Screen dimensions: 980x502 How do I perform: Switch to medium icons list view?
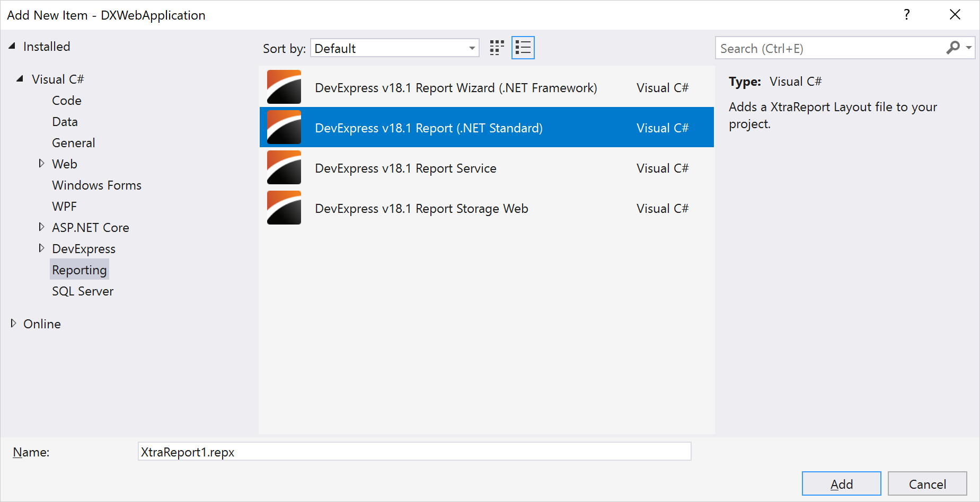pyautogui.click(x=523, y=48)
